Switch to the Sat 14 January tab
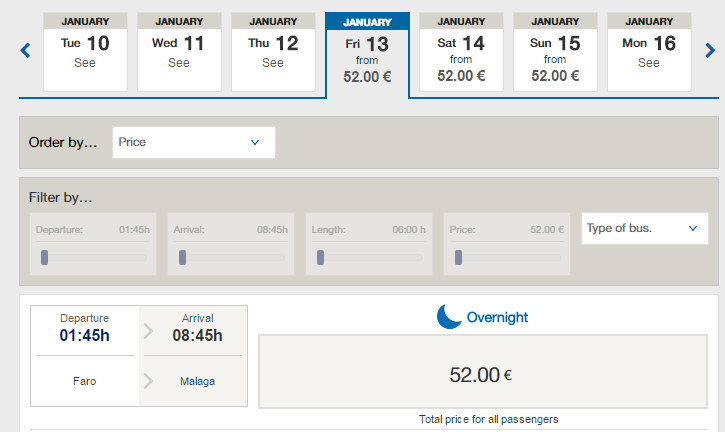The image size is (725, 432). tap(461, 52)
